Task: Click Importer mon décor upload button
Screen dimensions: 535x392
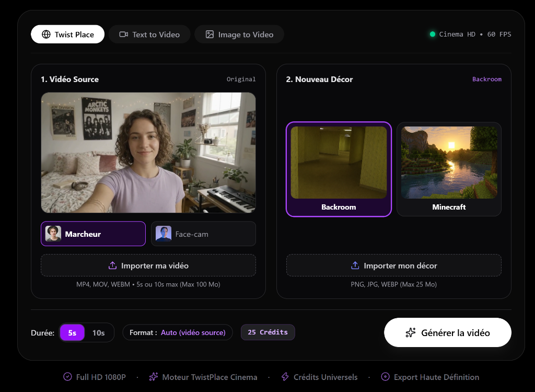Action: point(394,266)
